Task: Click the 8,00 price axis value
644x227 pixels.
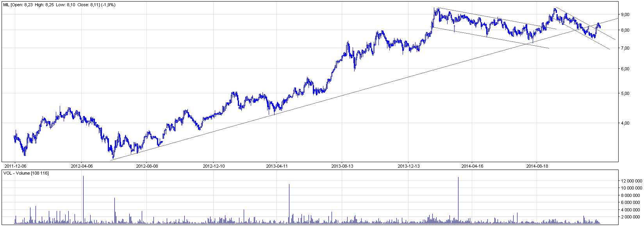Action: tap(625, 30)
